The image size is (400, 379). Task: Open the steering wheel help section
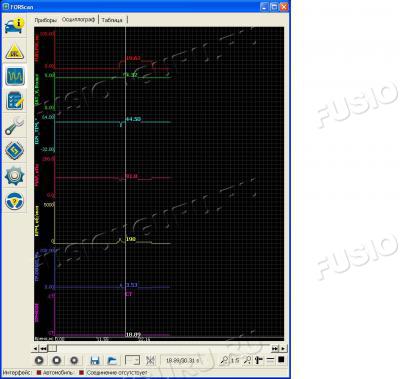tap(15, 201)
